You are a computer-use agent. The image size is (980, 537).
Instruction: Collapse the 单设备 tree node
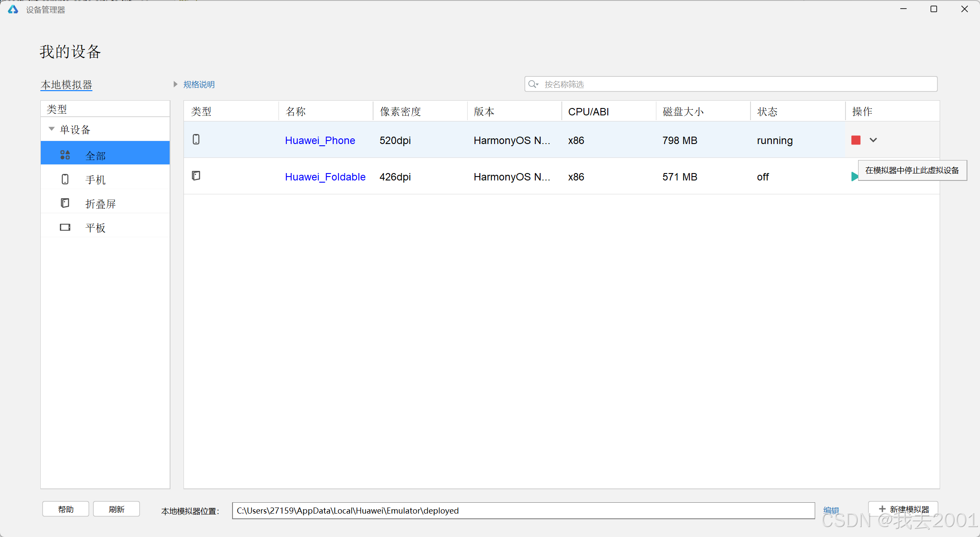click(x=52, y=129)
